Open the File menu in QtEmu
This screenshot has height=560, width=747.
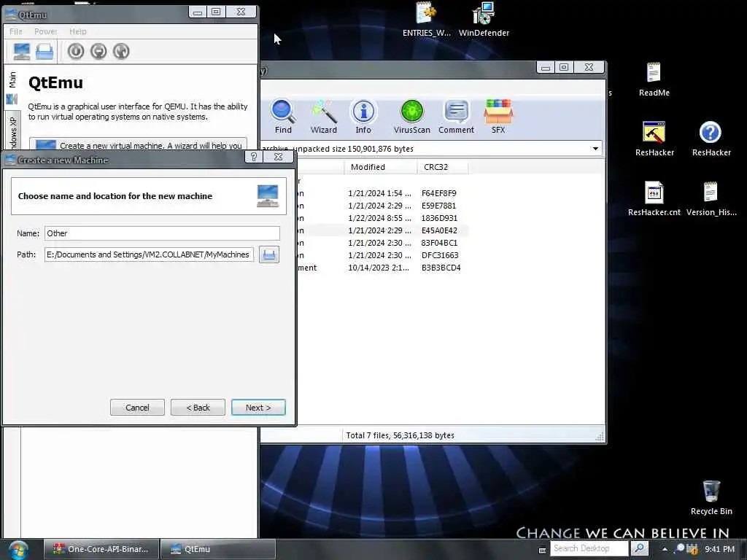coord(16,31)
